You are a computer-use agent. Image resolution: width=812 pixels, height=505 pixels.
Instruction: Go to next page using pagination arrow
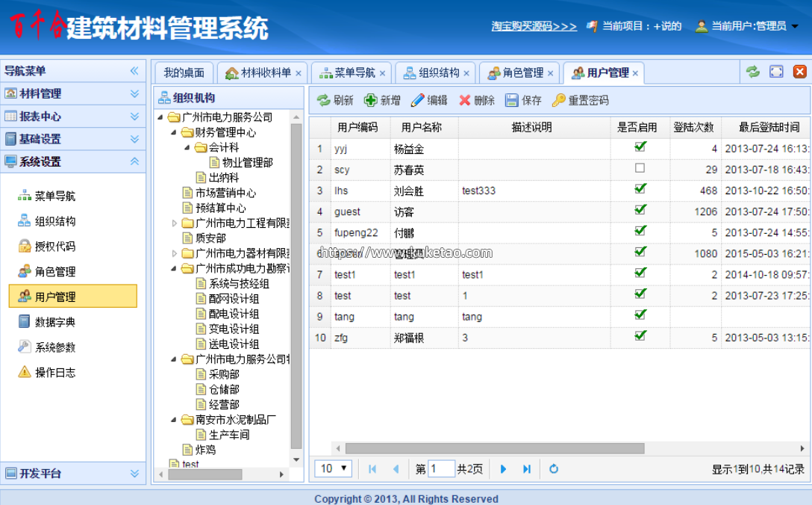tap(503, 469)
